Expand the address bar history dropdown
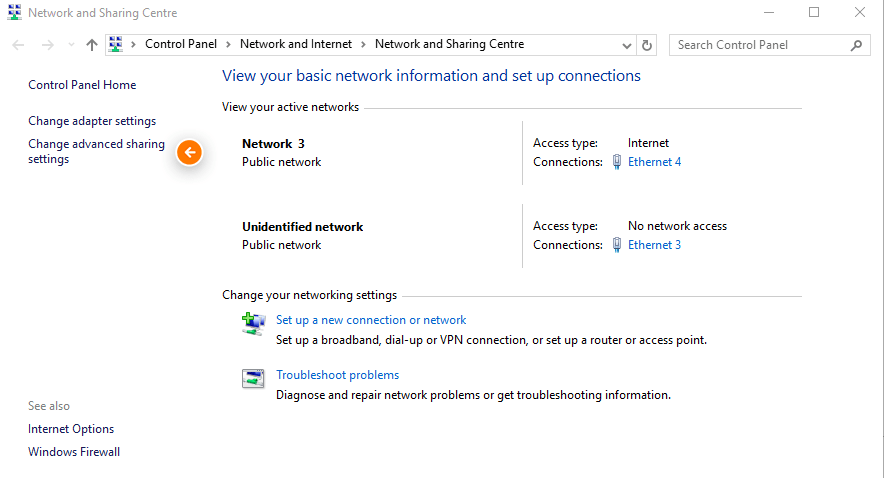The width and height of the screenshot is (884, 478). coord(626,46)
